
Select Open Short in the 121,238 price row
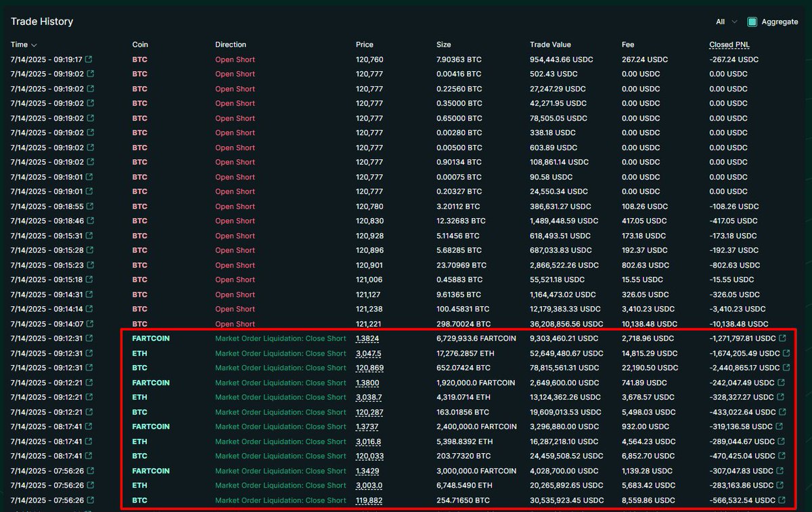click(235, 309)
